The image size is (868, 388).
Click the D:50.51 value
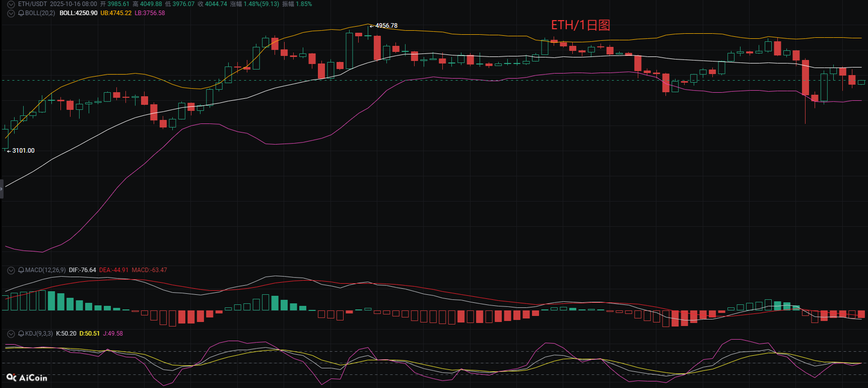coord(90,334)
